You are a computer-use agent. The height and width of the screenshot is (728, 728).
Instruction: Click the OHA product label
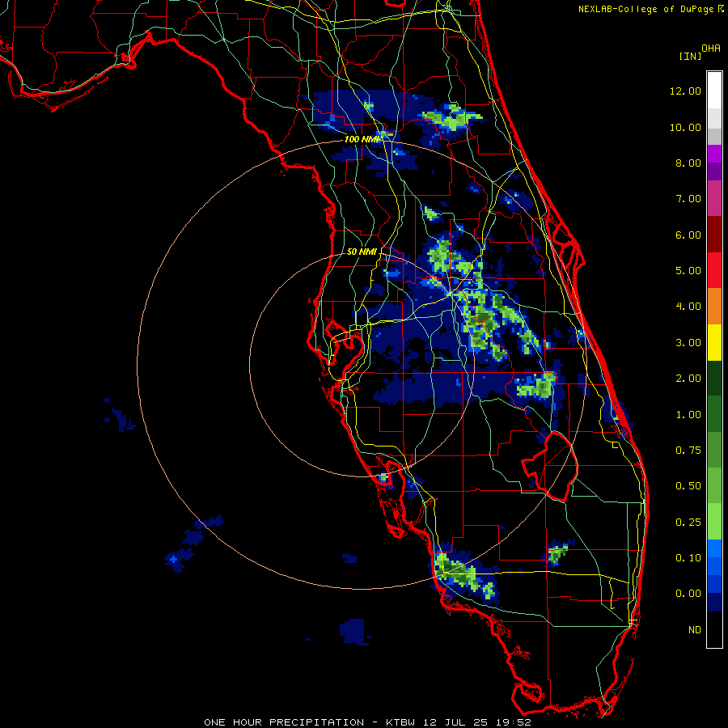[711, 49]
